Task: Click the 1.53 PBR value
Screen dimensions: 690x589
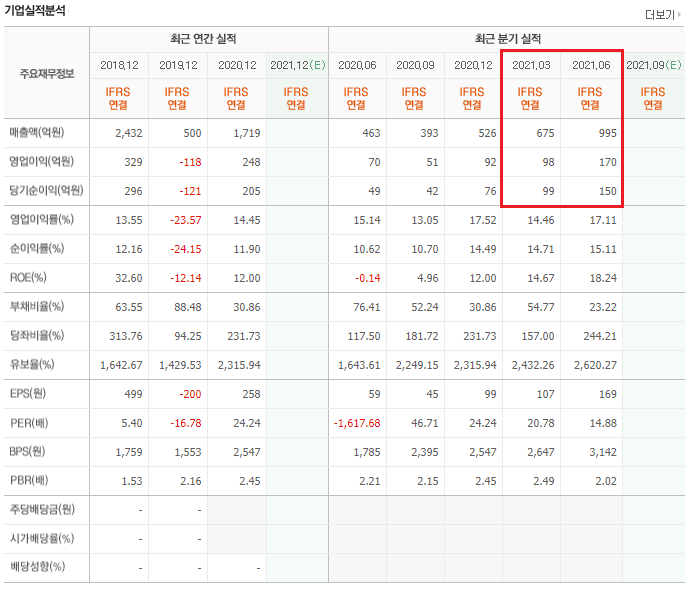Action: click(x=132, y=482)
